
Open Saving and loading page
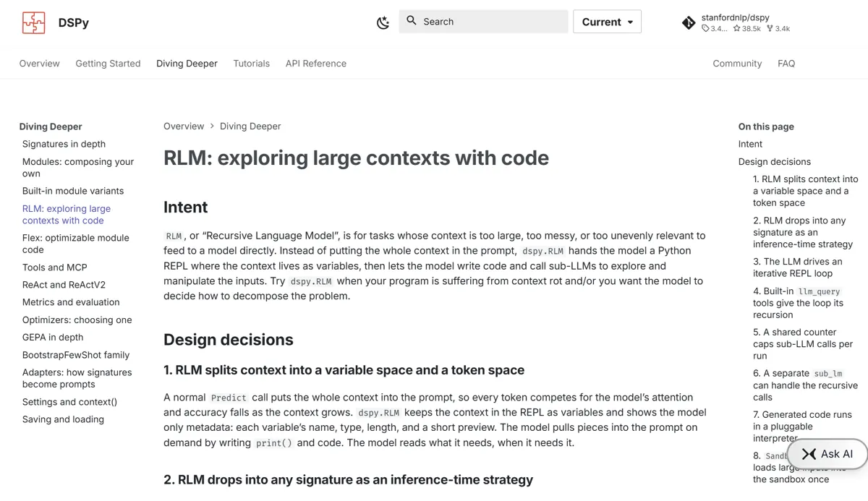pos(63,419)
